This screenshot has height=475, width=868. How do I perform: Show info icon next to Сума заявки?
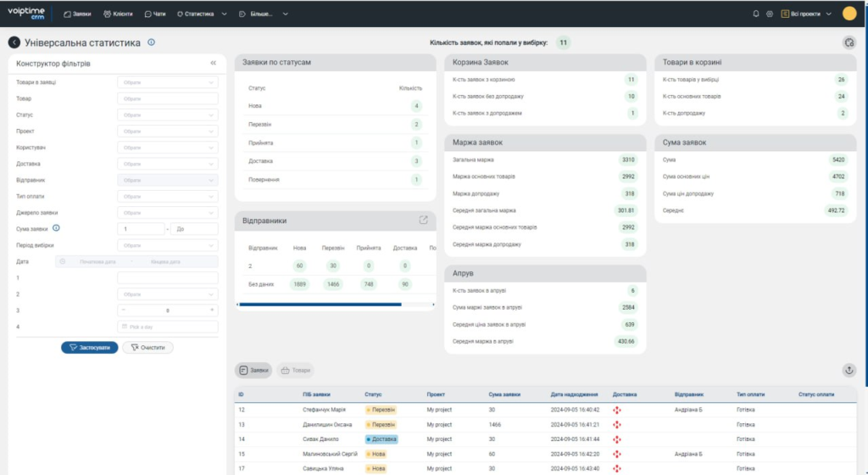(56, 228)
